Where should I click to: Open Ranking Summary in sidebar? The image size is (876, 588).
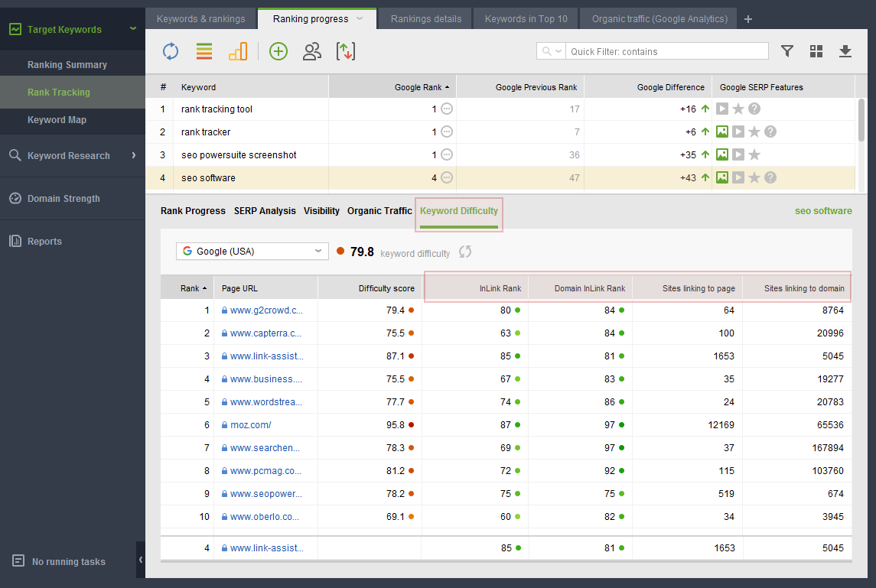click(67, 65)
